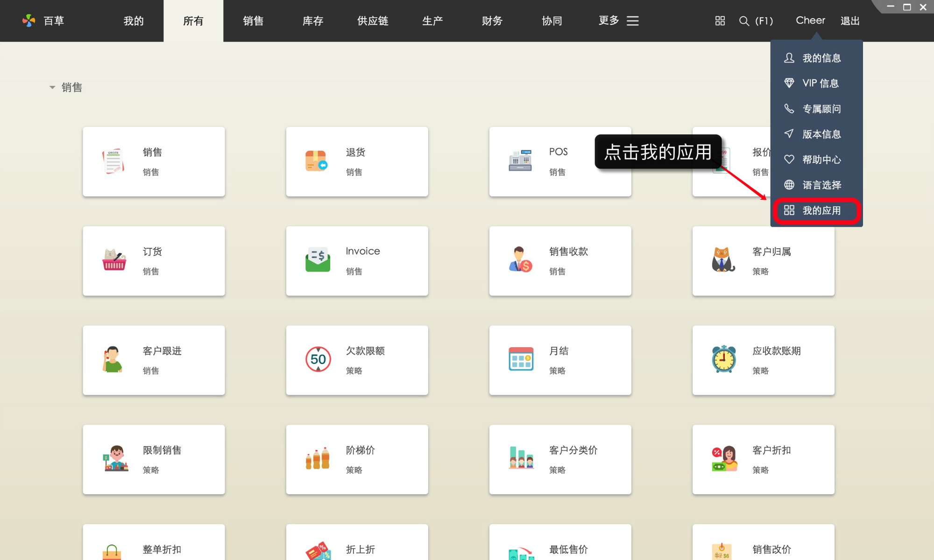Screen dimensions: 934x560
Task: Open the 最低售价 app card
Action: pos(560,542)
